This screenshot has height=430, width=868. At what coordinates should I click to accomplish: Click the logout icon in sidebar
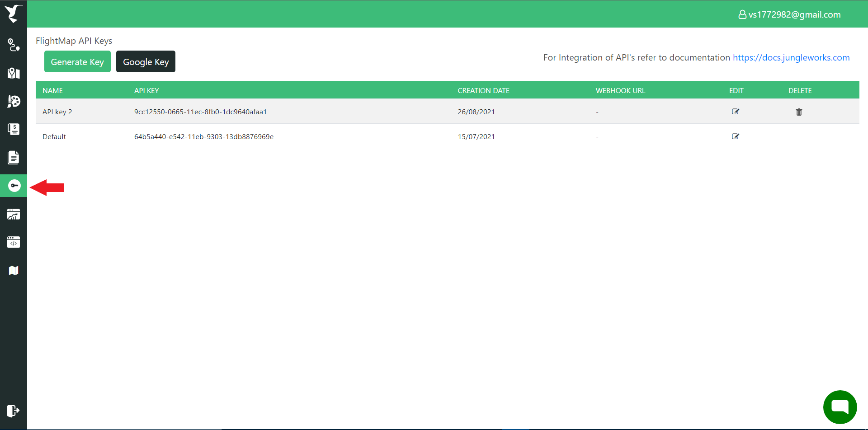click(x=13, y=411)
